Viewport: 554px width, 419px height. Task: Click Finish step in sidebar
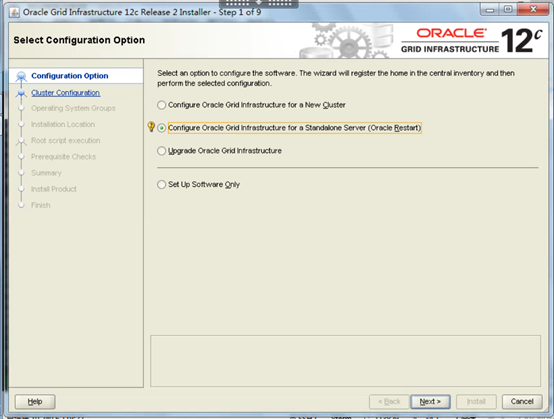coord(41,205)
